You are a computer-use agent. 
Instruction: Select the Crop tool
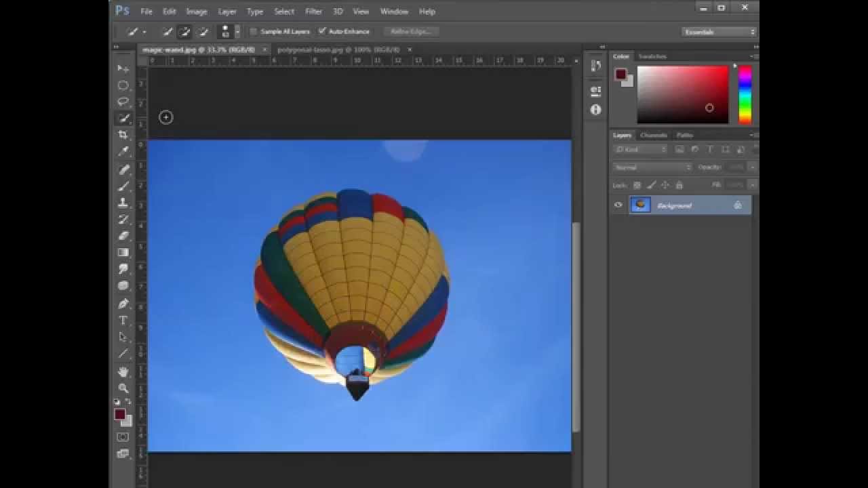(x=123, y=135)
